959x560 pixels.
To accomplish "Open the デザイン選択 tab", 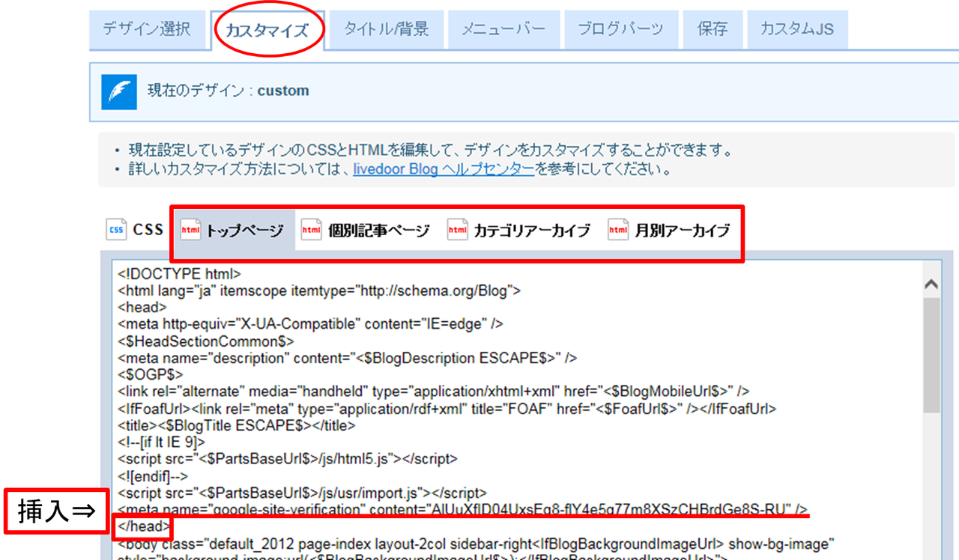I will [148, 30].
